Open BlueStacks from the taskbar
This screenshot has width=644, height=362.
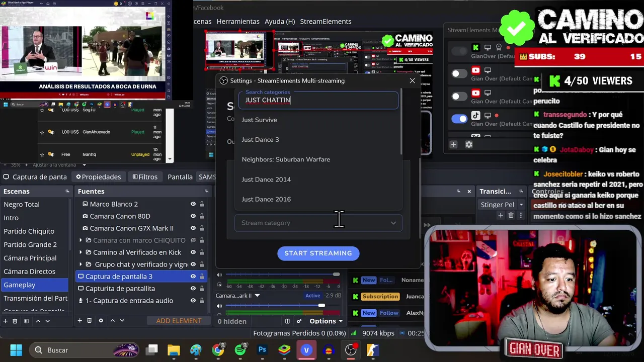pos(284,350)
